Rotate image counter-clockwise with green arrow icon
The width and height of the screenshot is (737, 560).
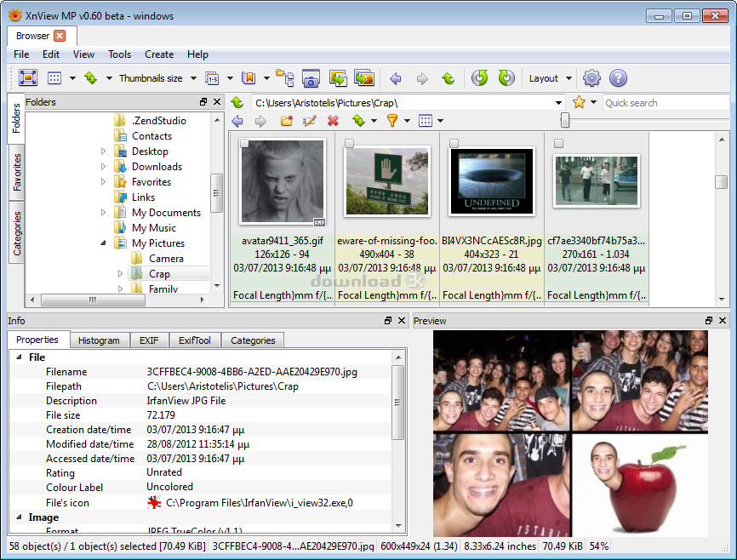click(x=480, y=78)
